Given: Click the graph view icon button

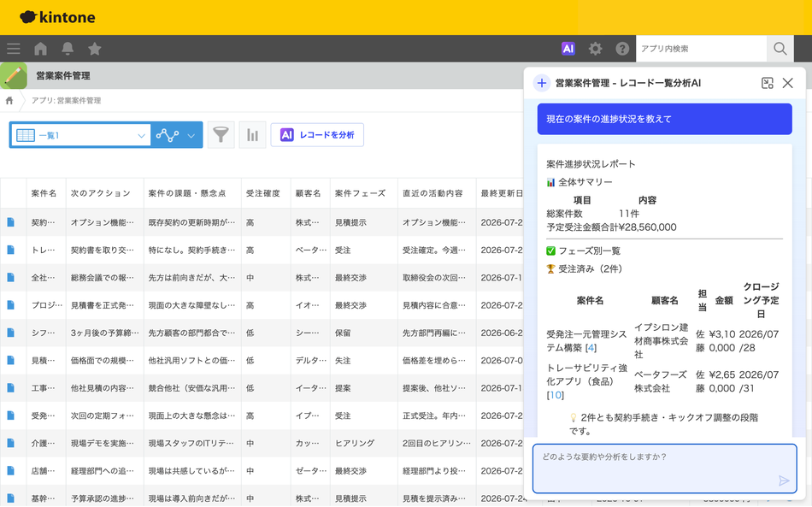Looking at the screenshot, I should (168, 135).
